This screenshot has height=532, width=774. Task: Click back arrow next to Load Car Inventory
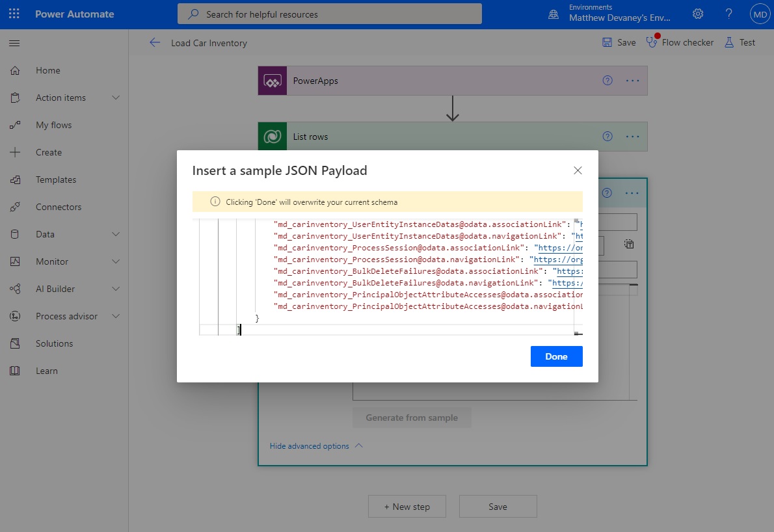pyautogui.click(x=154, y=43)
